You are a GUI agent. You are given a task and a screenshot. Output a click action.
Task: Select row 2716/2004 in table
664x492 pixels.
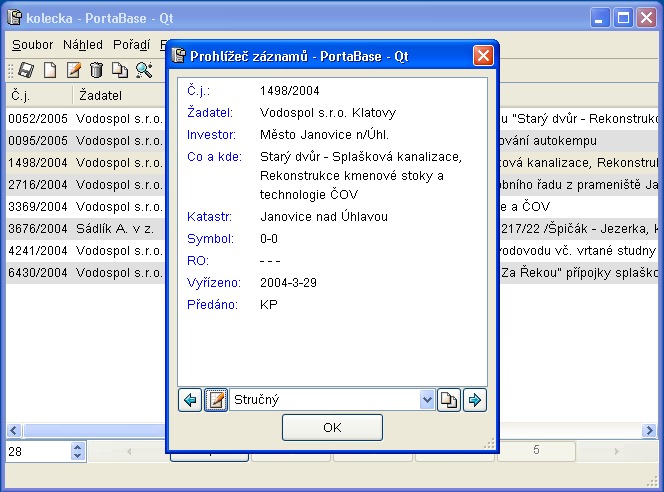[x=86, y=185]
